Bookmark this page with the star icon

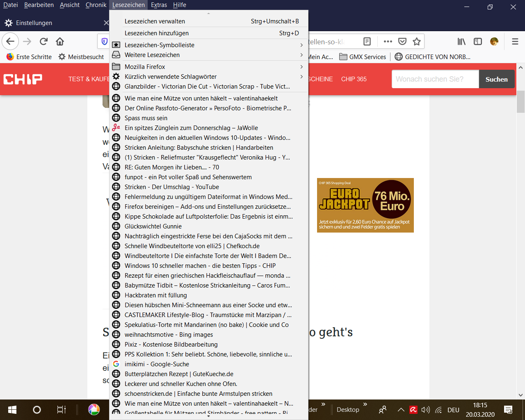tap(417, 41)
